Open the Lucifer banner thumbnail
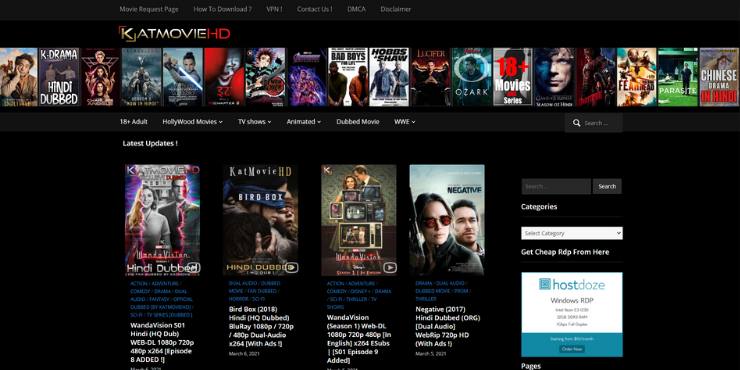Viewport: 740px width, 370px height. (430, 77)
